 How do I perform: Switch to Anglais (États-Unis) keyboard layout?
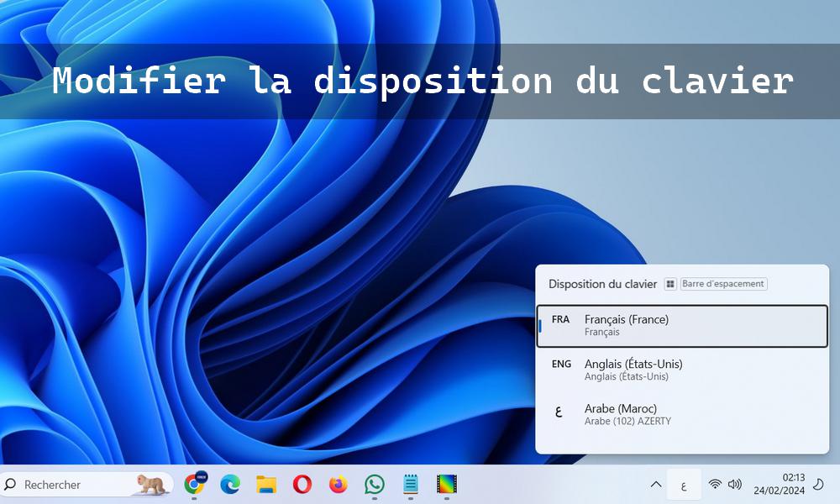[682, 370]
